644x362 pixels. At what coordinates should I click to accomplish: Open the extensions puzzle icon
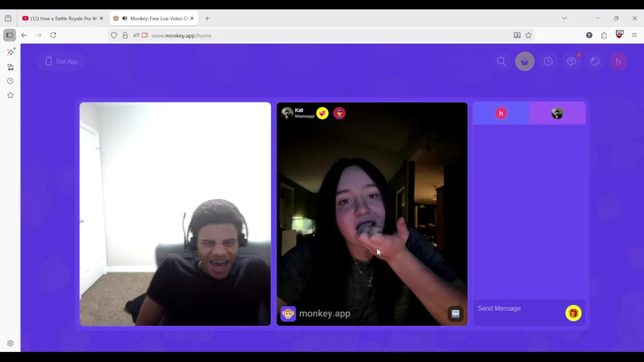tap(604, 35)
